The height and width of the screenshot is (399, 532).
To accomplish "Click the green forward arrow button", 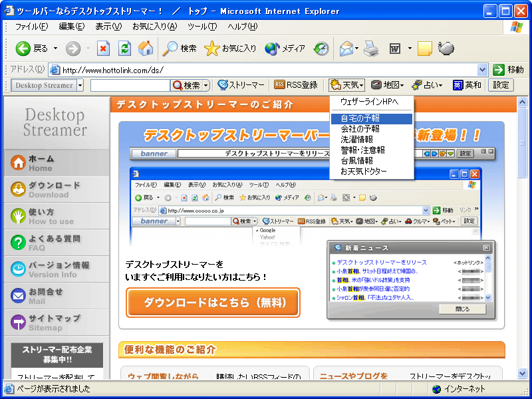I will (73, 49).
